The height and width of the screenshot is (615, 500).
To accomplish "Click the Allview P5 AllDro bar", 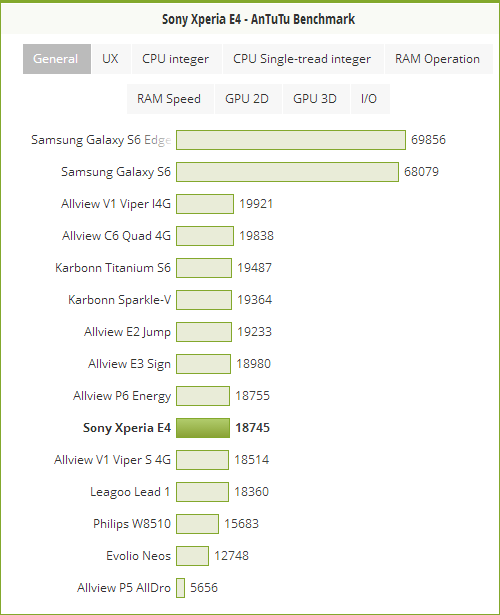I will coord(180,588).
